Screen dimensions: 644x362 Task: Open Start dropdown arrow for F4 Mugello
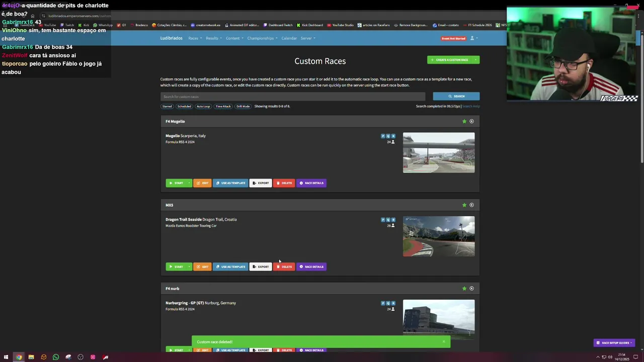[189, 183]
